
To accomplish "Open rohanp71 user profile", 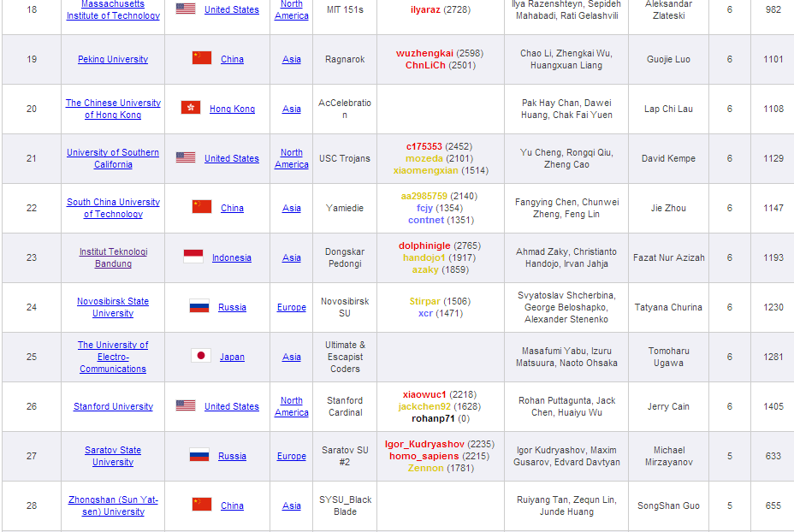I will click(x=433, y=418).
